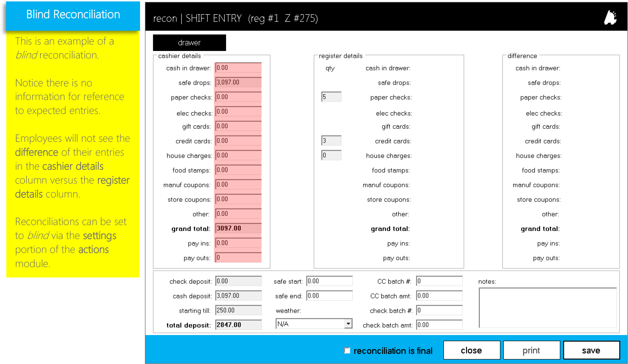
Task: Select the CC batch amt field
Action: pyautogui.click(x=439, y=295)
